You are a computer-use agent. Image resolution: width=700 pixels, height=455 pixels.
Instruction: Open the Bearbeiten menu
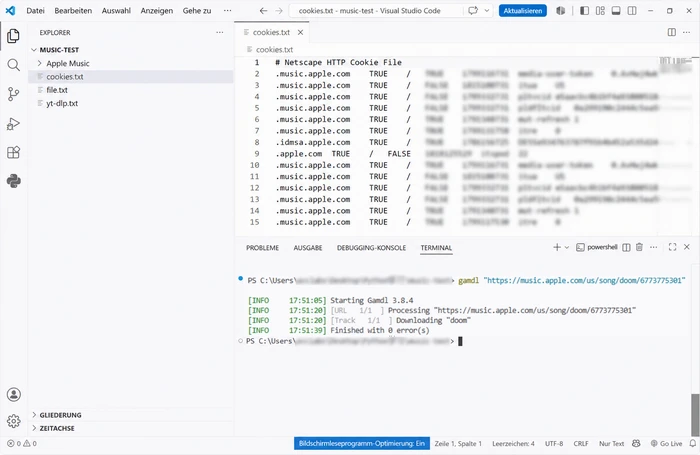(x=73, y=11)
